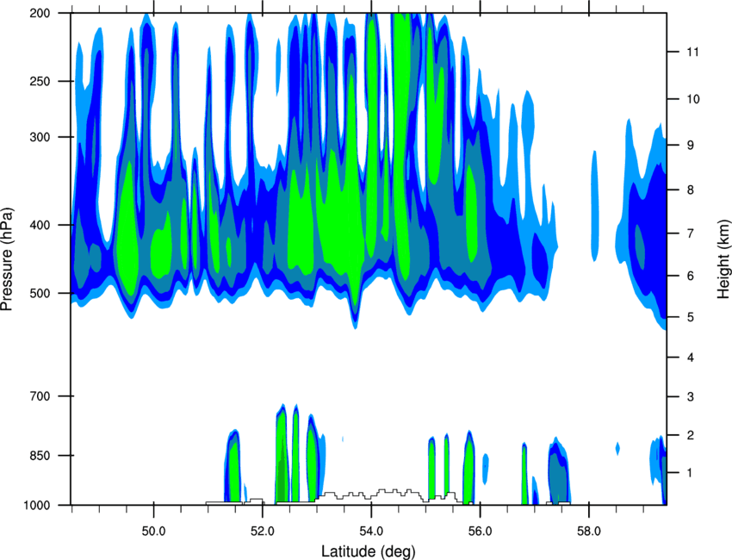Select the 250 pressure tick label

40,81
